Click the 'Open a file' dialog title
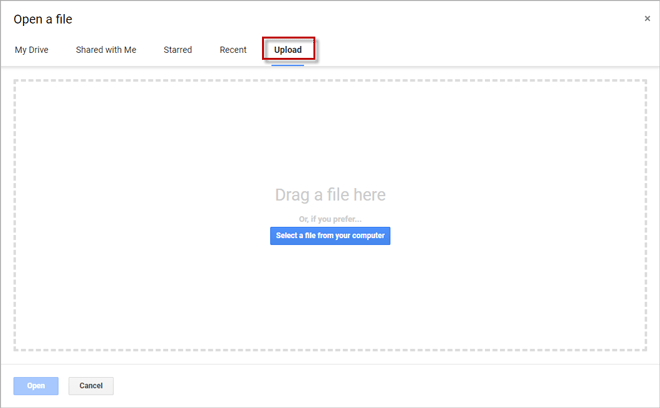 coord(43,19)
